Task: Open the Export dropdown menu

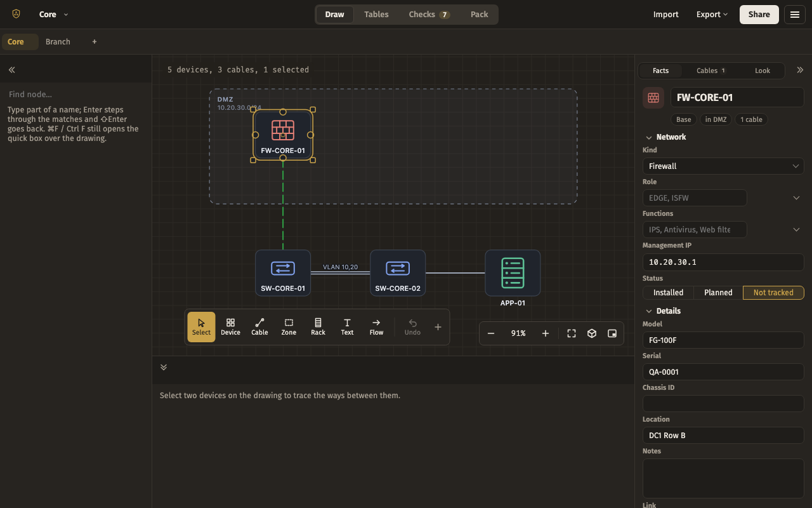Action: [712, 15]
